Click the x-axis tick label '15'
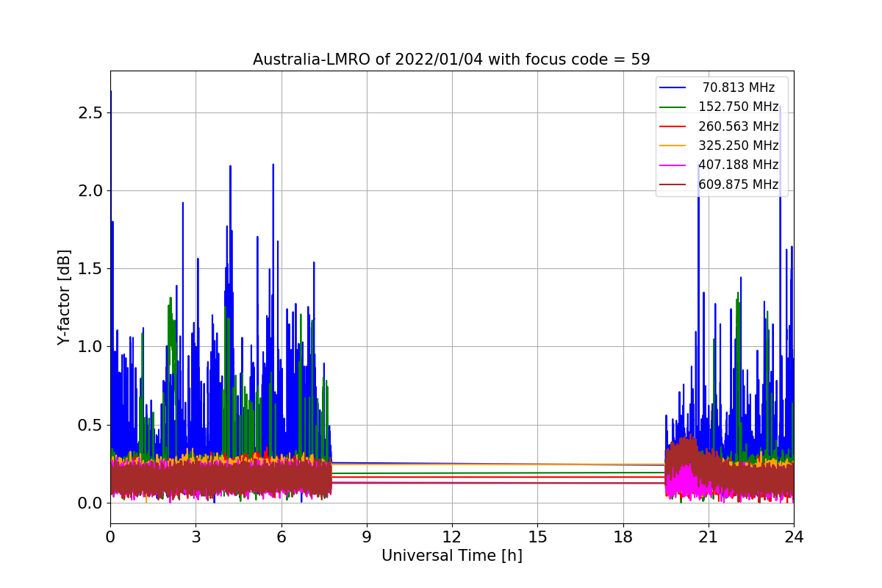The width and height of the screenshot is (882, 588). pos(537,537)
